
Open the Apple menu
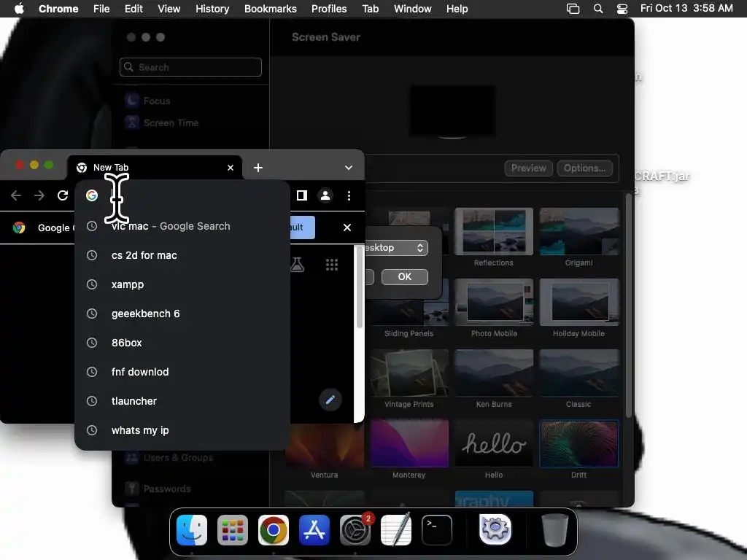pyautogui.click(x=19, y=9)
